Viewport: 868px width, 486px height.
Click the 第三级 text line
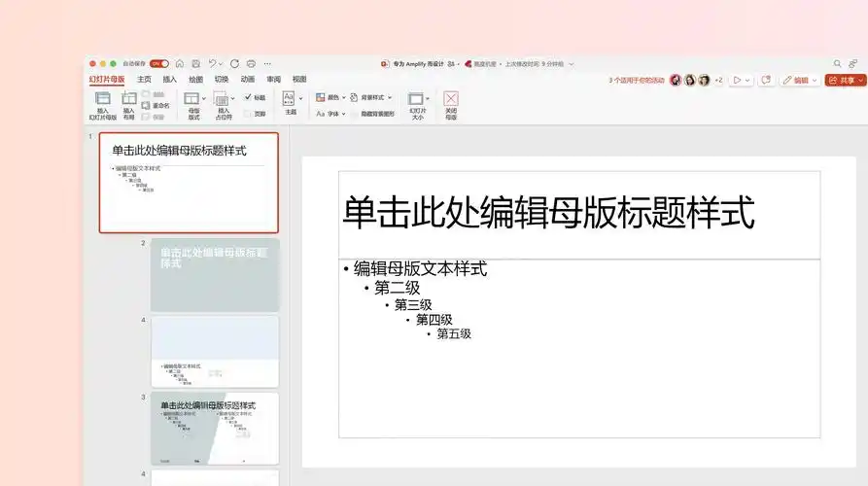(413, 304)
